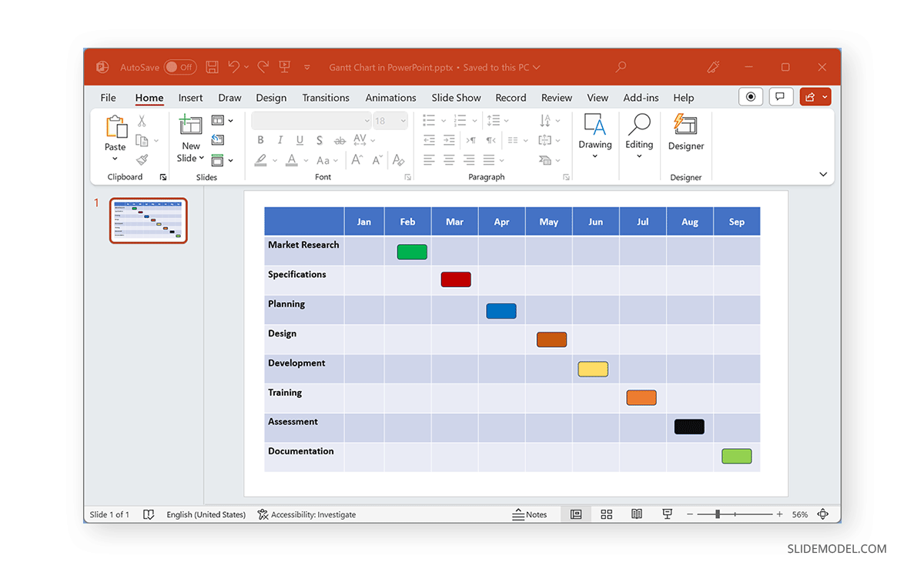The height and width of the screenshot is (572, 924).
Task: Toggle italic formatting
Action: [280, 139]
